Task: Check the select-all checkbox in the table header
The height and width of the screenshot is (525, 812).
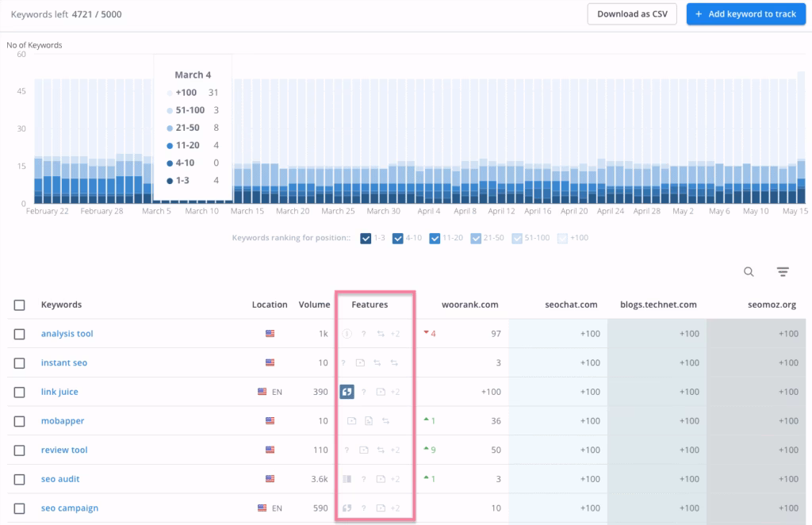Action: pos(20,305)
